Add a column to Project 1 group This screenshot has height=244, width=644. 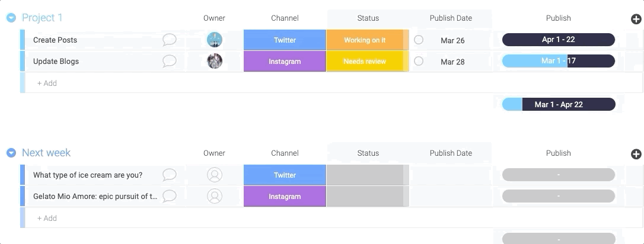coord(636,19)
